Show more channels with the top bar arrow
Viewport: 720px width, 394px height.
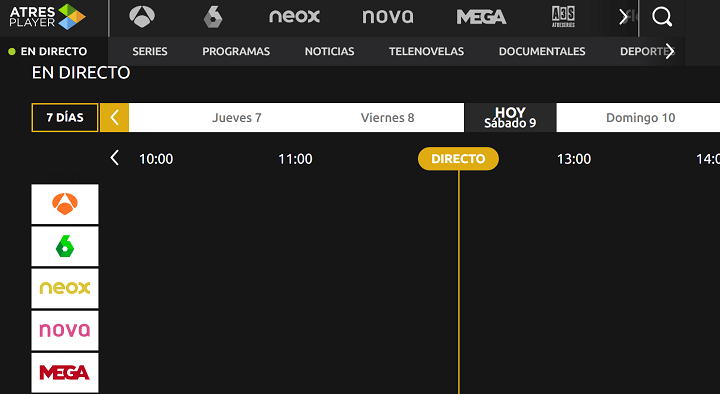pos(623,17)
